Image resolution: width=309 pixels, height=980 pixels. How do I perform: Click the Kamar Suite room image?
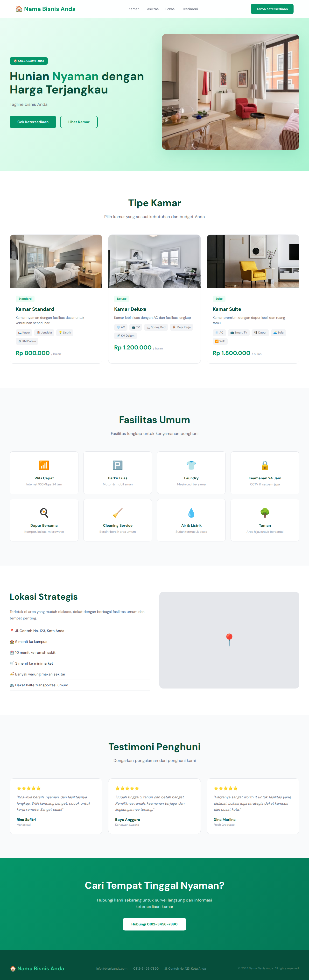click(x=253, y=261)
